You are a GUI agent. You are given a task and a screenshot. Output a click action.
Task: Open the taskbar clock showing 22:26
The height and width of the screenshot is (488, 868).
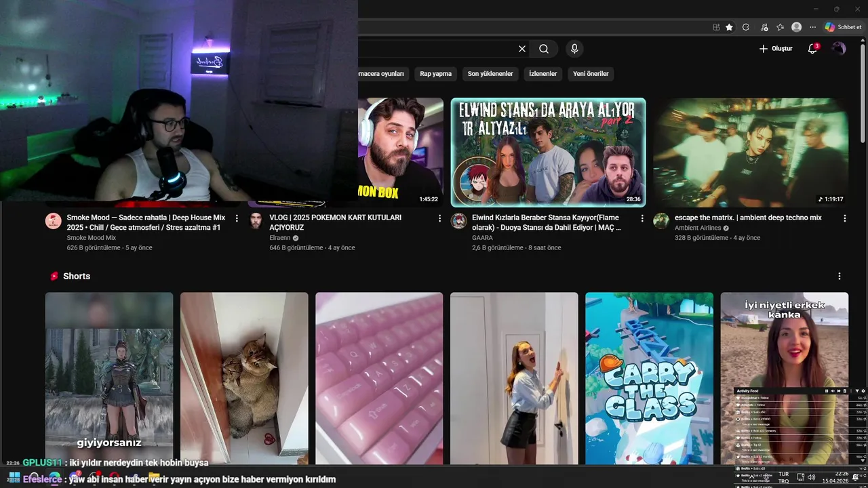[835, 477]
